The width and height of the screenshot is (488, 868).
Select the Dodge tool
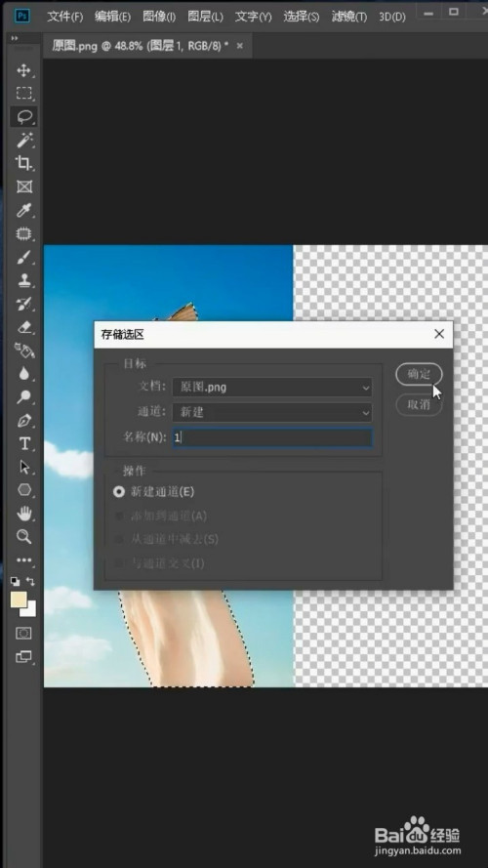coord(23,397)
